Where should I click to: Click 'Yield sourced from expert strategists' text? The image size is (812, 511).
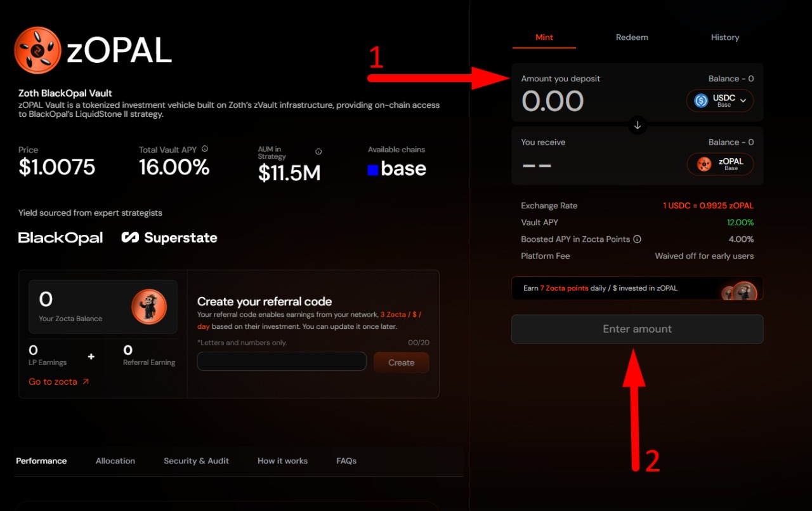[x=90, y=213]
